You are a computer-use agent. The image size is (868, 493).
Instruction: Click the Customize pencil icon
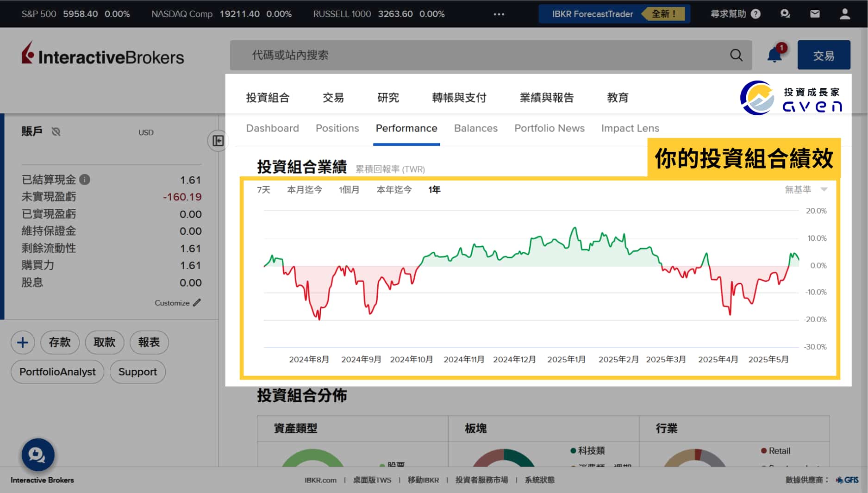(x=197, y=303)
